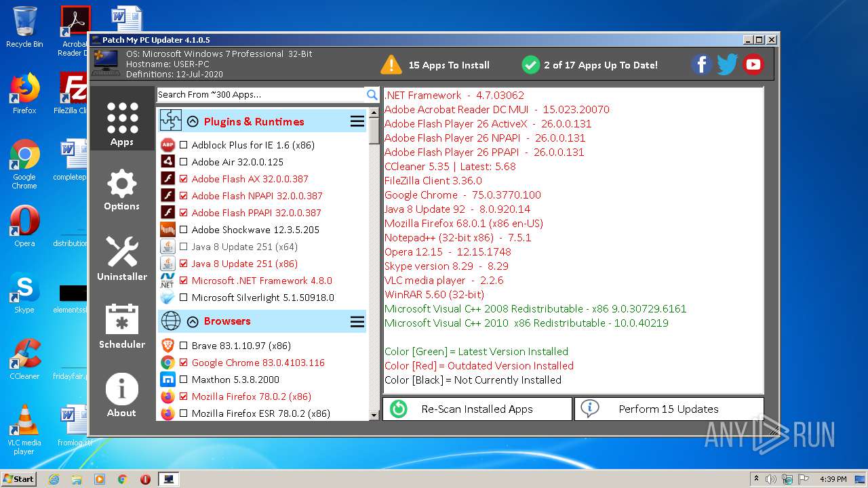The height and width of the screenshot is (488, 868).
Task: Collapse the Browsers category
Action: [193, 322]
